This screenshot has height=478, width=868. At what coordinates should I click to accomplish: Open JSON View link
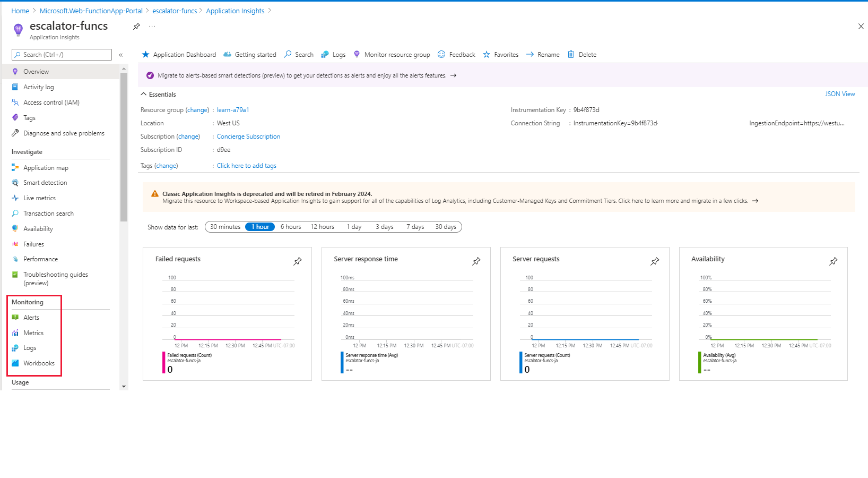(x=839, y=94)
